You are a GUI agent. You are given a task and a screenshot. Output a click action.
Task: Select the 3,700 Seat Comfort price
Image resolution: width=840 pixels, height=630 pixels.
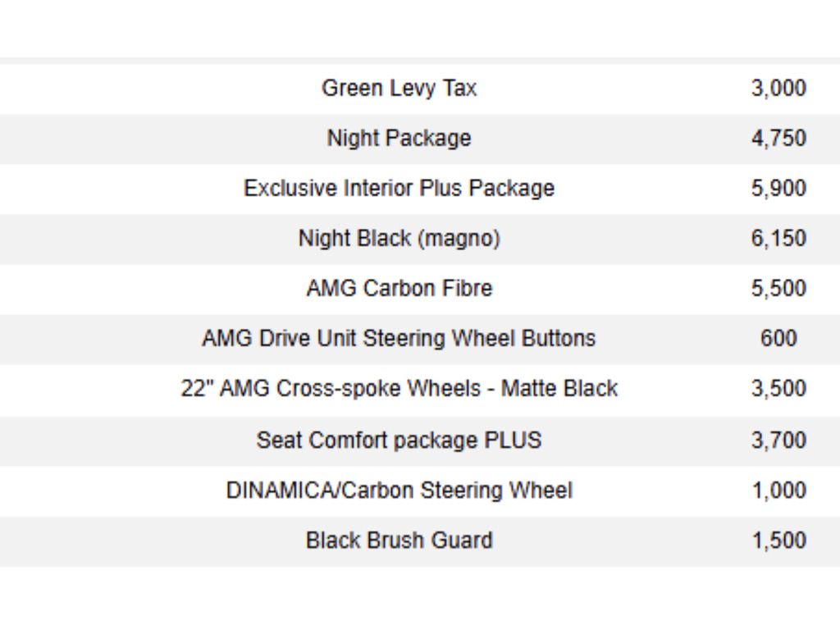[x=778, y=441]
